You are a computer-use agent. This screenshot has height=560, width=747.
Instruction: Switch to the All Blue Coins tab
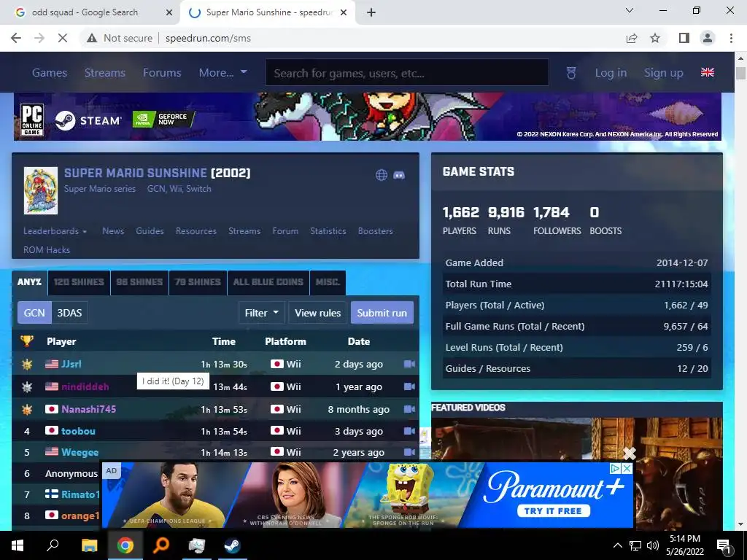pyautogui.click(x=268, y=282)
